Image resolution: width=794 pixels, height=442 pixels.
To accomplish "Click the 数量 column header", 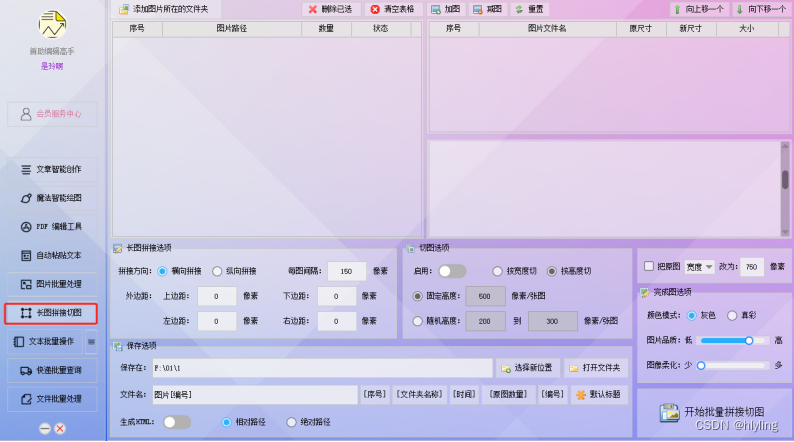I will tap(326, 29).
